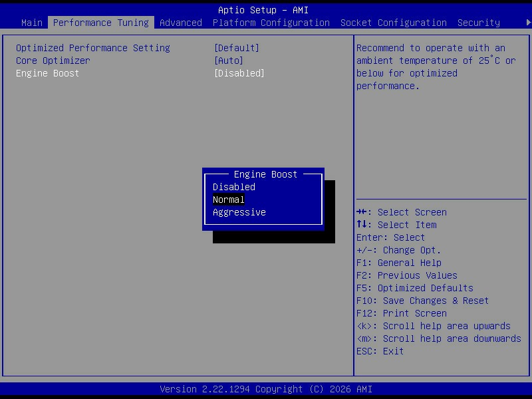Go to the Socket Configuration tab
The height and width of the screenshot is (399, 532).
394,23
